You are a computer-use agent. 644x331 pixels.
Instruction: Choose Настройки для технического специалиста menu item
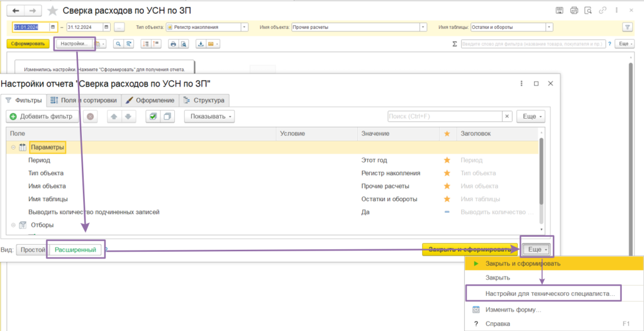tap(550, 294)
